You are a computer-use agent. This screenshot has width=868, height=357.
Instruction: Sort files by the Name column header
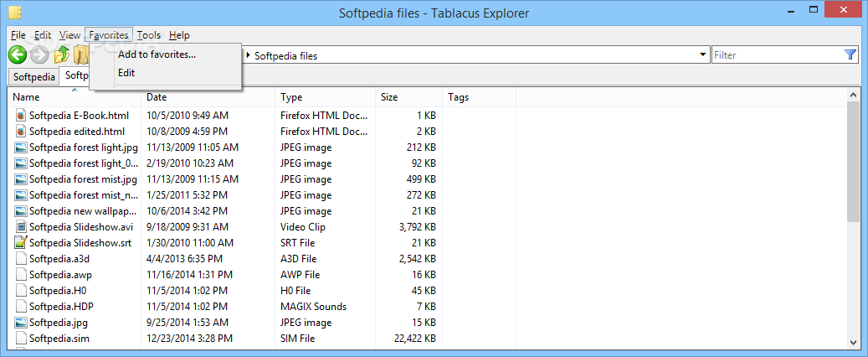(x=74, y=97)
